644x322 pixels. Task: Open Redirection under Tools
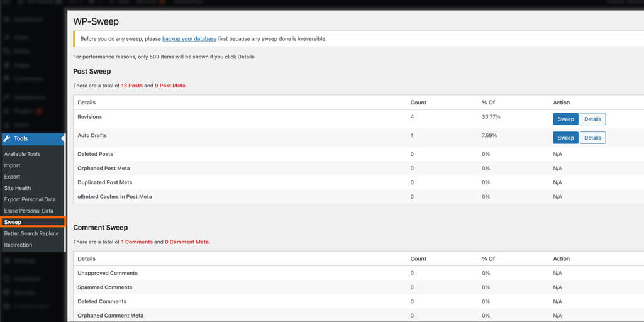pos(18,245)
